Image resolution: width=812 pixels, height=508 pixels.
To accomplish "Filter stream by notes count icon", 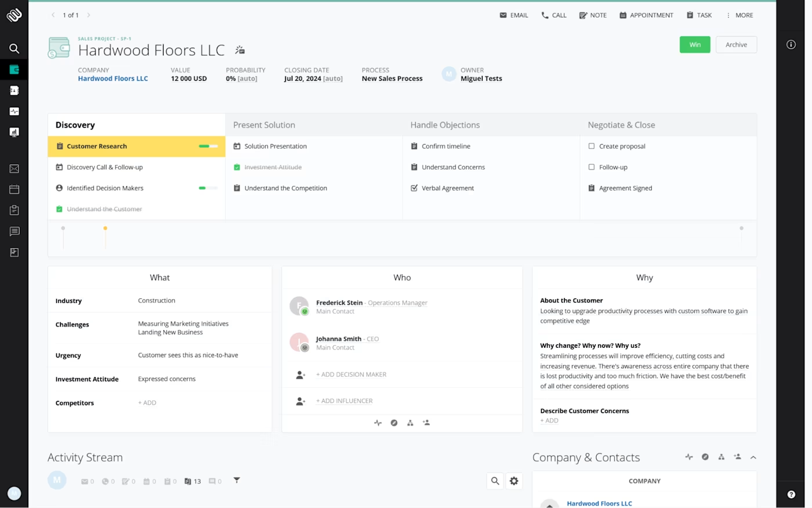I will [128, 481].
